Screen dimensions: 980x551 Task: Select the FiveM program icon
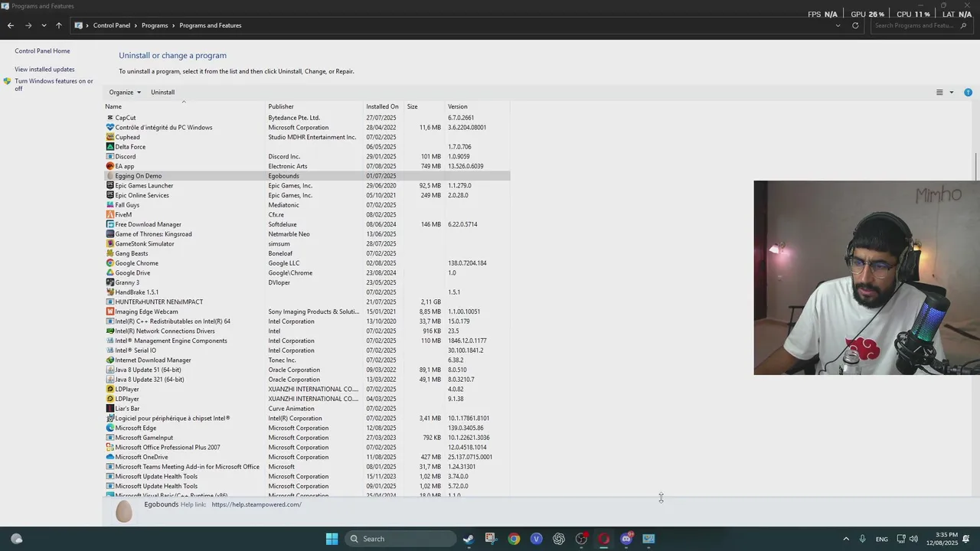[x=109, y=215]
